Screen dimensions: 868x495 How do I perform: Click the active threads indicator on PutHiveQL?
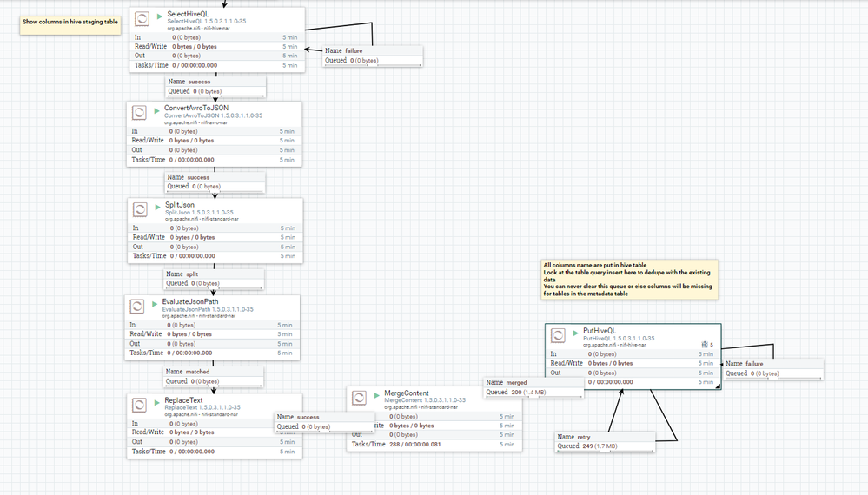pyautogui.click(x=707, y=345)
